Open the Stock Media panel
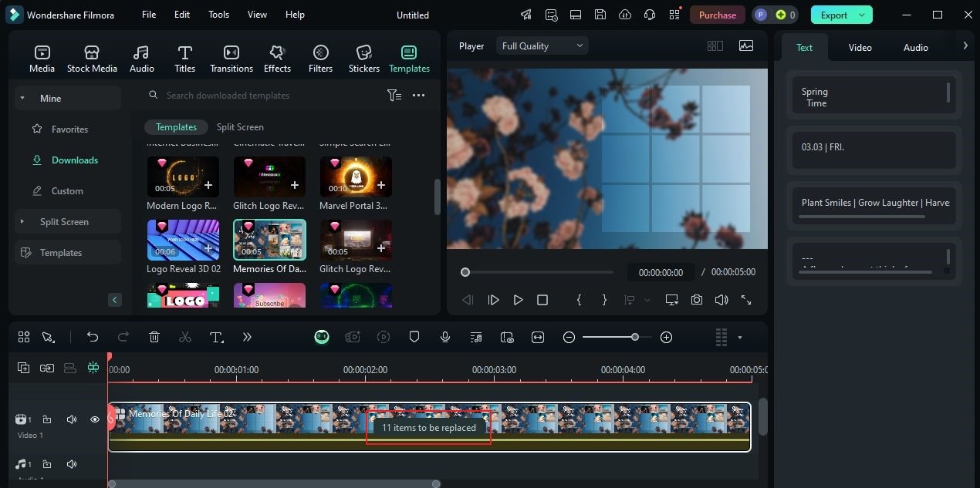Viewport: 980px width, 488px height. click(x=92, y=59)
